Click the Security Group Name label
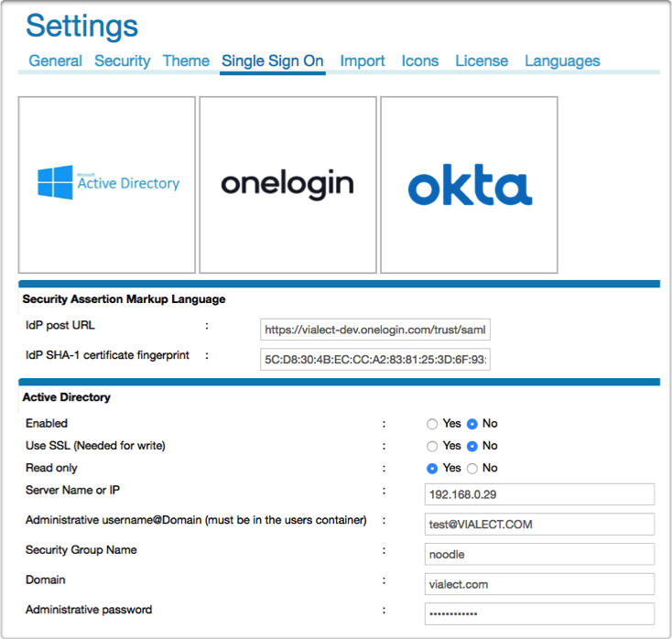Viewport: 672px width, 639px height. (81, 550)
